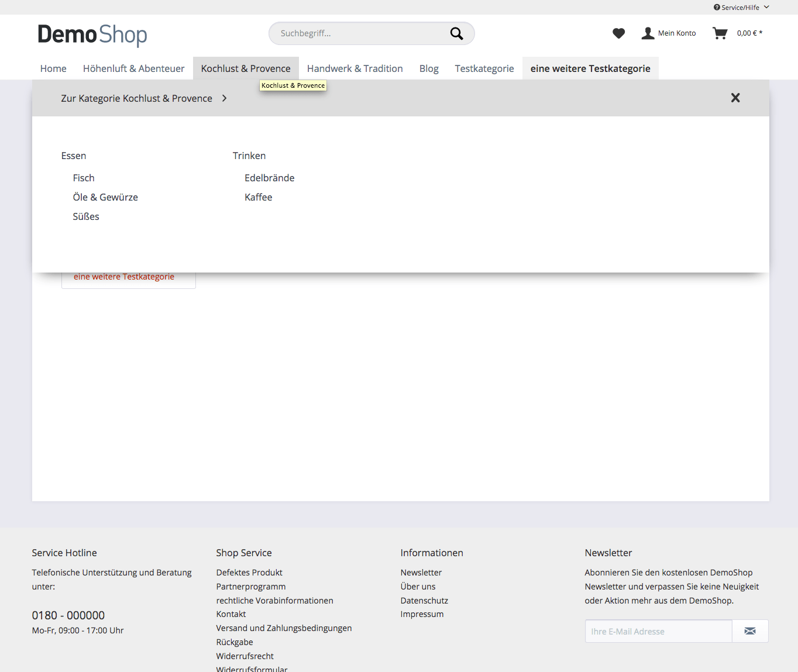Open the Rückgabe footer link

[235, 642]
